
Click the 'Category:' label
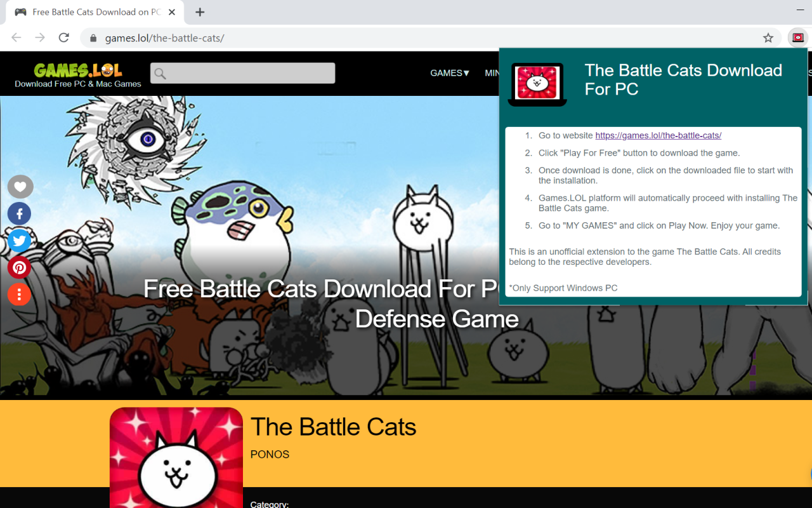(270, 504)
